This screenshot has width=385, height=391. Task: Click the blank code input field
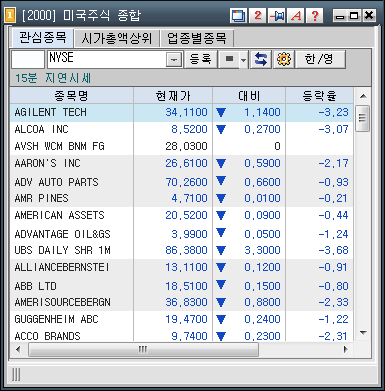pos(28,60)
